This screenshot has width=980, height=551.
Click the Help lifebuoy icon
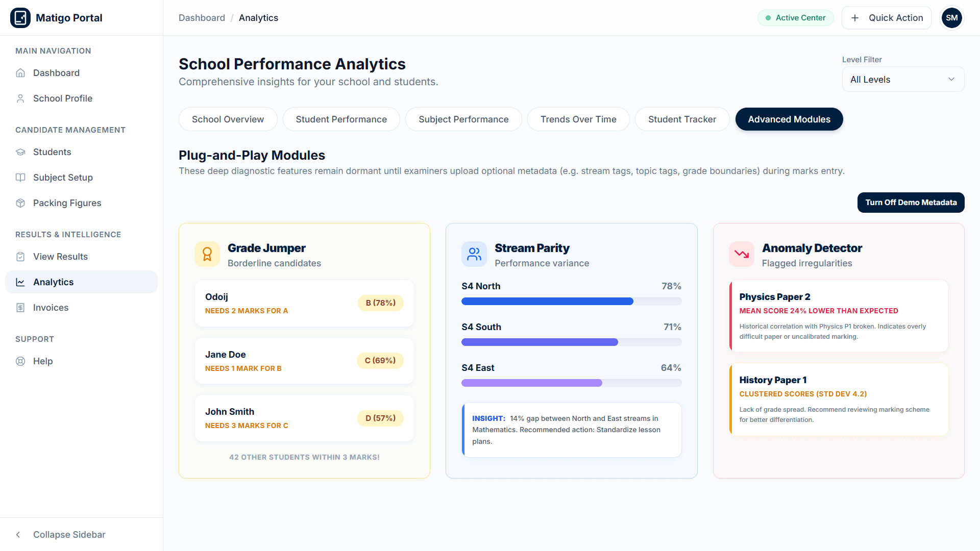[x=20, y=361]
